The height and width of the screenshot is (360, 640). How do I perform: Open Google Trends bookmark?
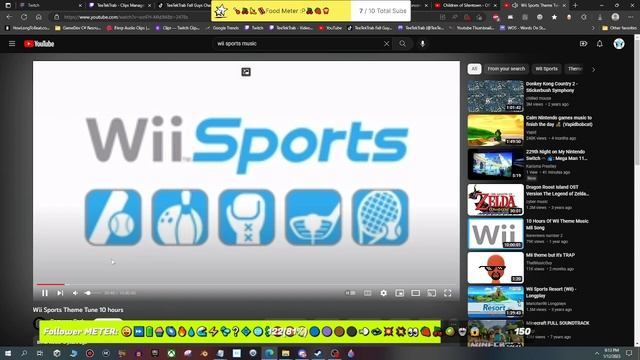222,28
